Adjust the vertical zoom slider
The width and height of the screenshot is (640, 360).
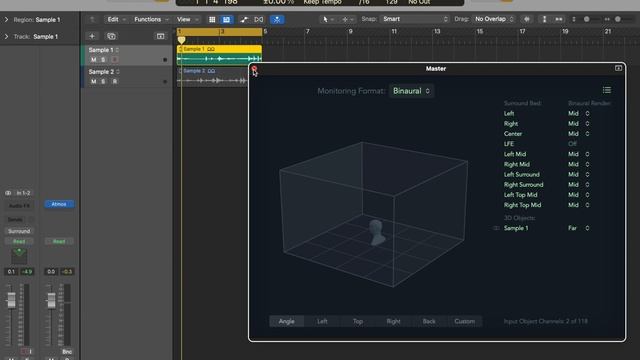(587, 19)
